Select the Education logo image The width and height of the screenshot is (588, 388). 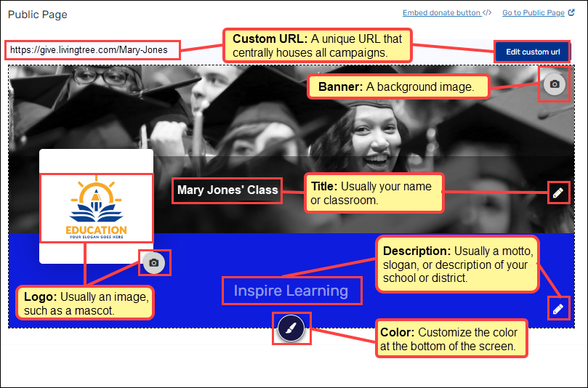tap(97, 208)
